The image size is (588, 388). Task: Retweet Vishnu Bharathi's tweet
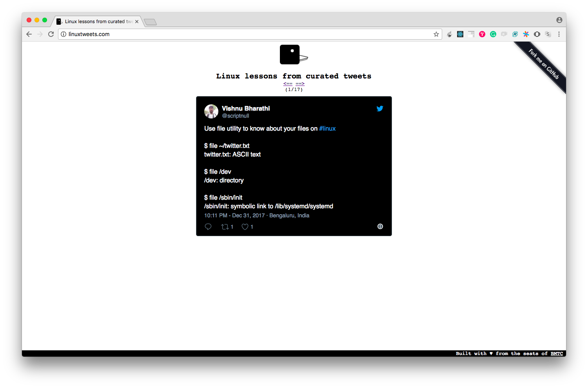[x=227, y=227]
